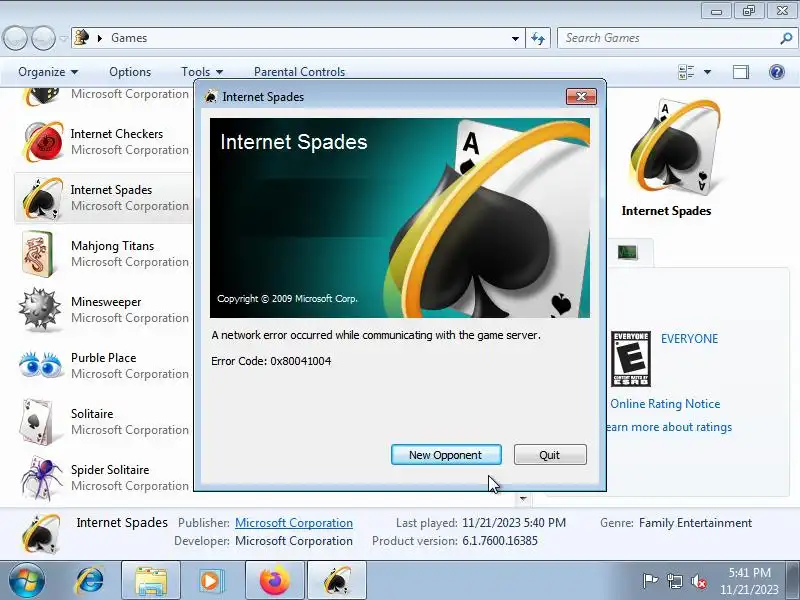Open the recent pages dropdown arrow
The image size is (800, 600).
point(64,38)
